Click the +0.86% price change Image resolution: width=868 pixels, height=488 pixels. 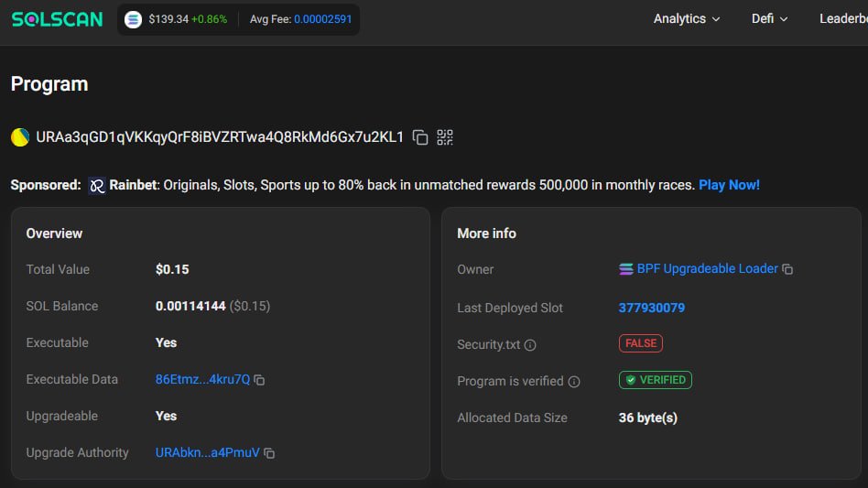coord(210,19)
